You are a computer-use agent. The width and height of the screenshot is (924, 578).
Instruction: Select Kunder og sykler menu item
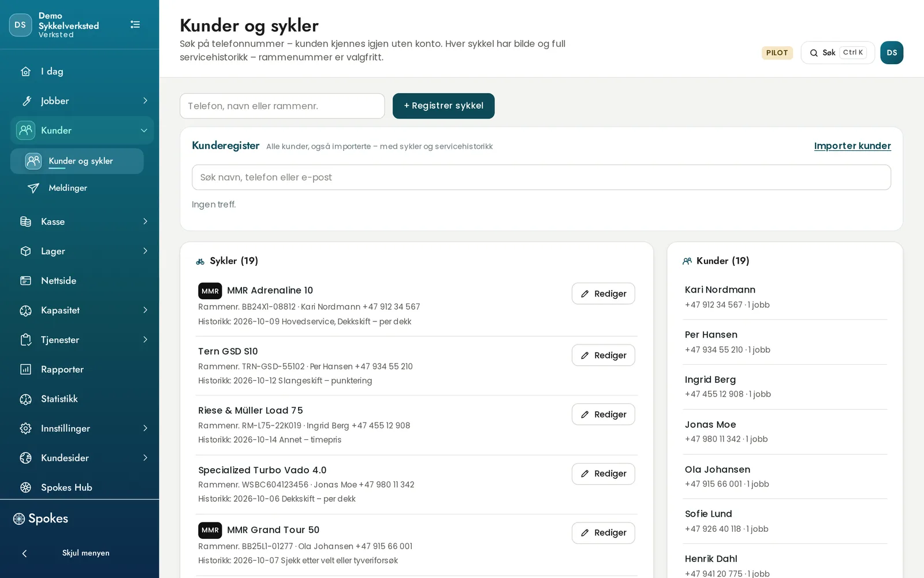point(77,161)
